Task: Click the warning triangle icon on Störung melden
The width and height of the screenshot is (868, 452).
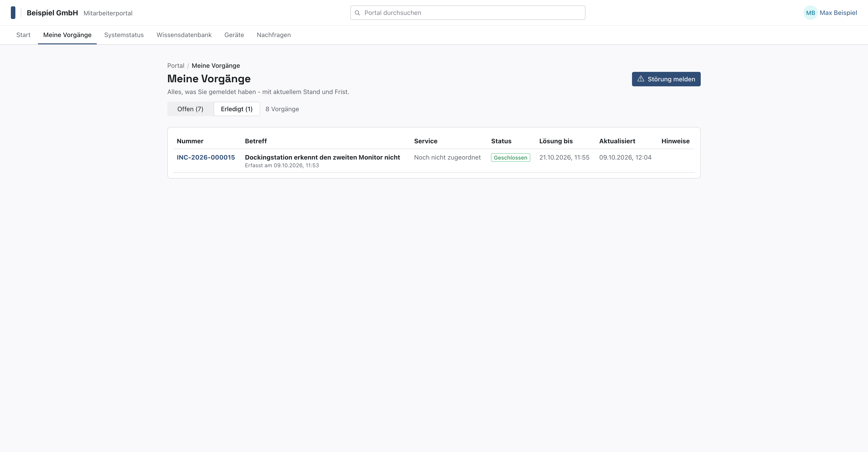Action: click(x=641, y=79)
